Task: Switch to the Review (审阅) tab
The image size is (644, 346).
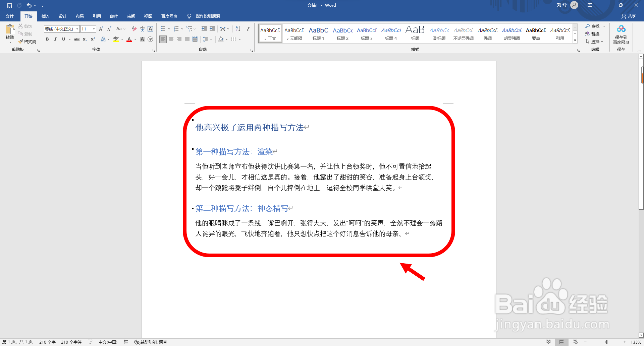Action: tap(131, 16)
